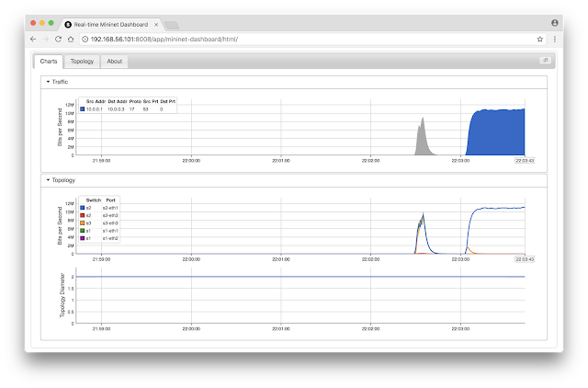
Task: Switch to the Charts tab
Action: [49, 62]
